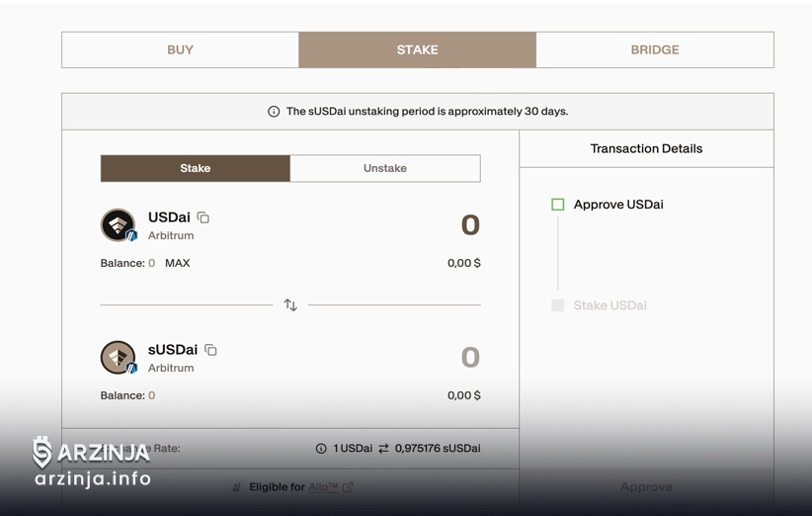Check the Approve USDai step box
Screen dimensions: 812x516
point(558,205)
